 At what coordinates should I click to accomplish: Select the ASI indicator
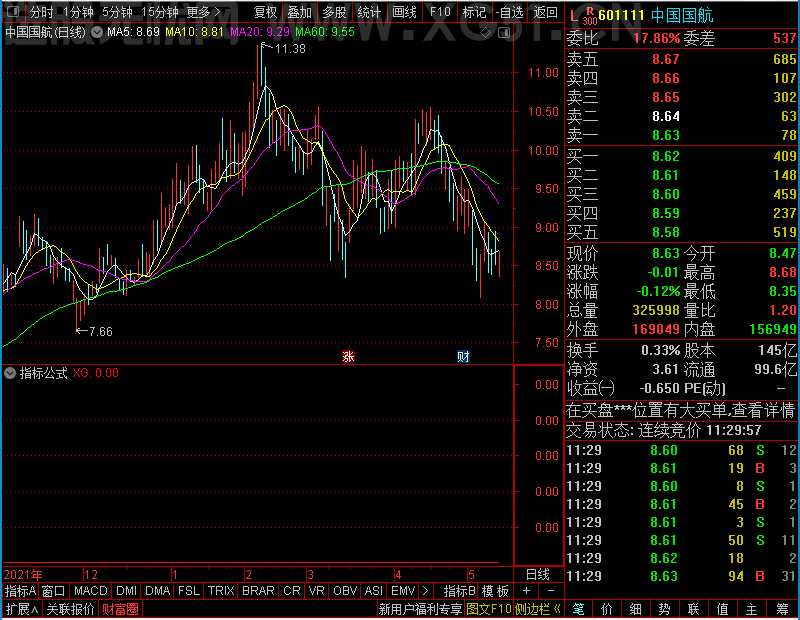tap(373, 591)
